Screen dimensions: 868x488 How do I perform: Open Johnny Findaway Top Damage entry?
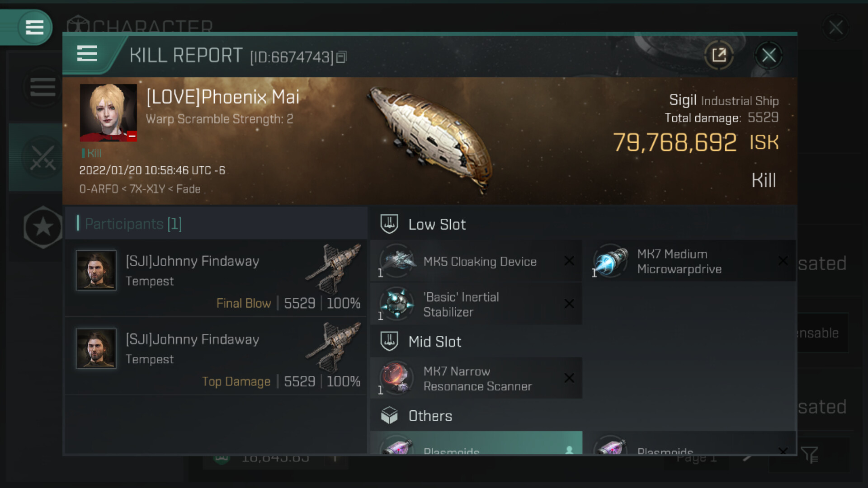pyautogui.click(x=216, y=356)
